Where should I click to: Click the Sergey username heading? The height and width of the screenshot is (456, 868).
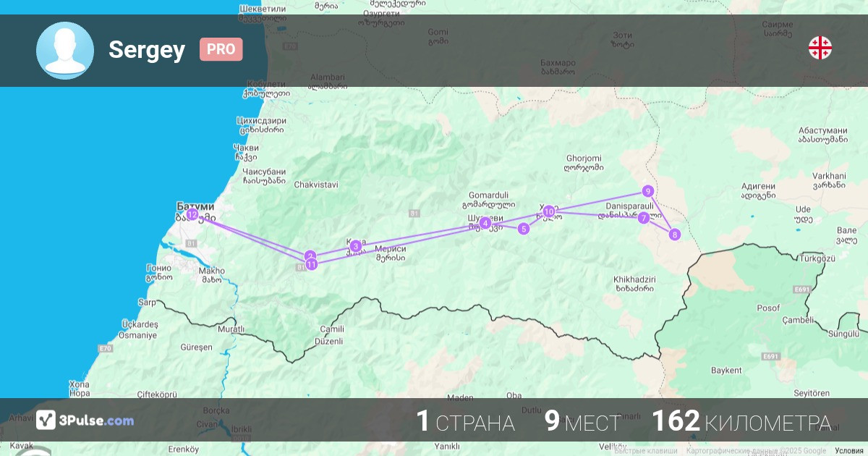pyautogui.click(x=147, y=50)
